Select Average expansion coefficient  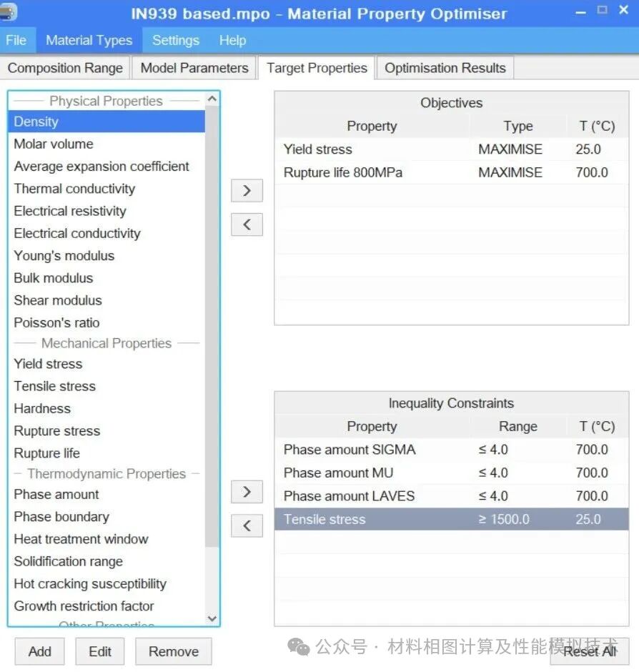click(106, 167)
